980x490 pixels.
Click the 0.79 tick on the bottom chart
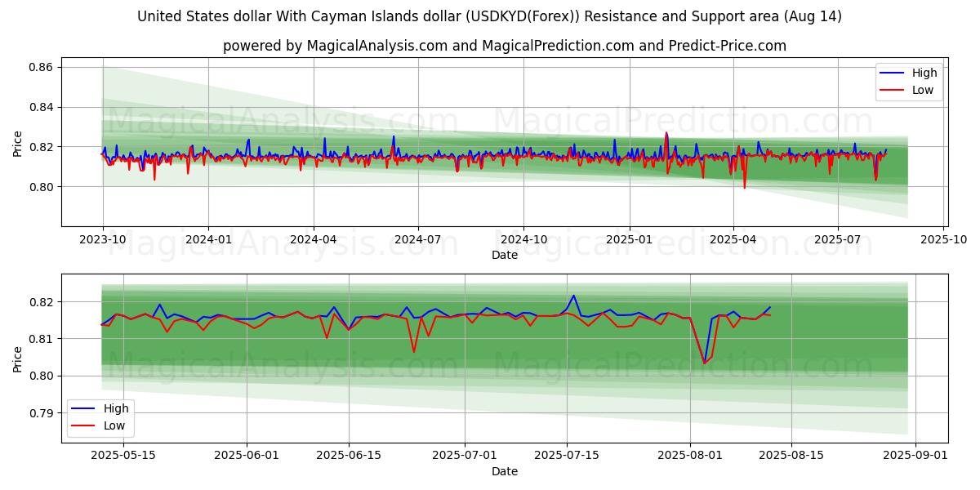[x=42, y=413]
